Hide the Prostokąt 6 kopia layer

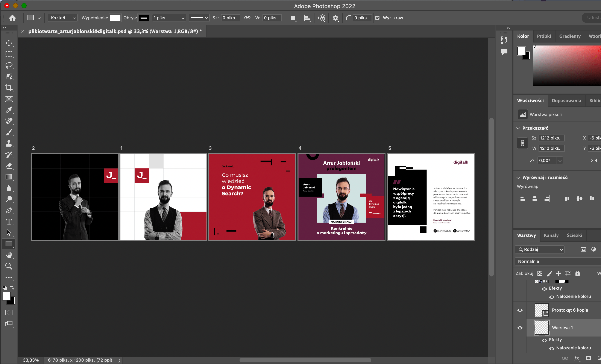[520, 310]
